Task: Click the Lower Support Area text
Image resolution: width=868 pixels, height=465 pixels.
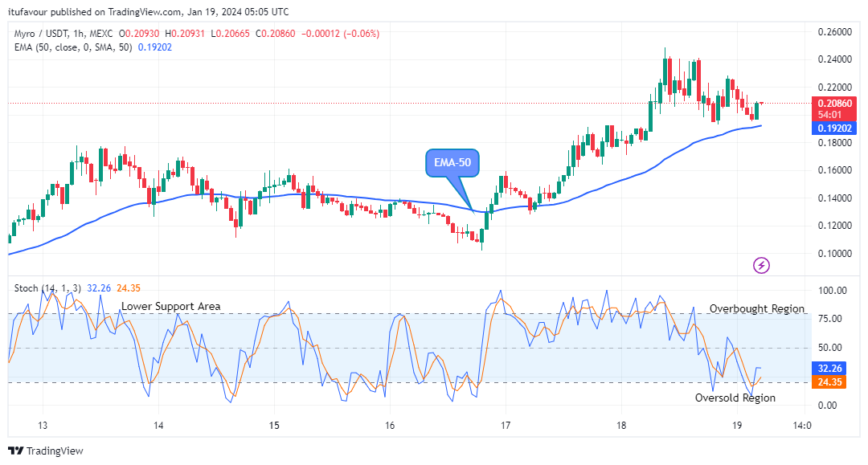Action: [170, 306]
